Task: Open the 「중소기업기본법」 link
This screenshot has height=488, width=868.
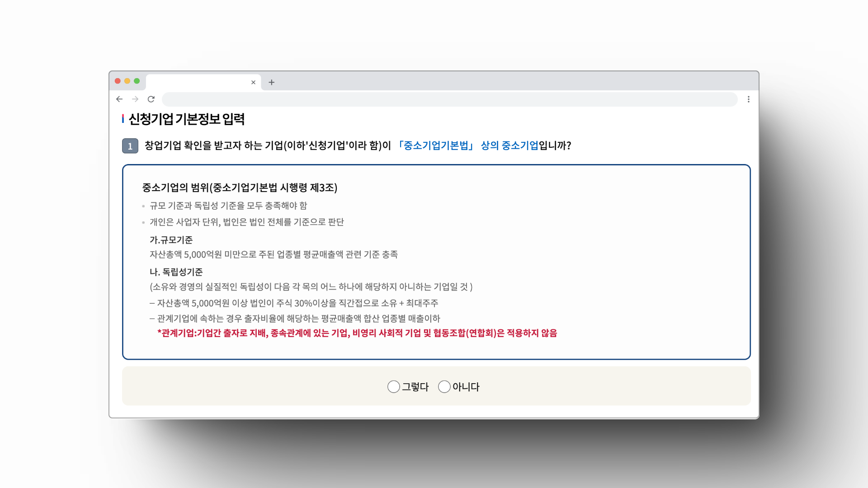Action: 435,145
